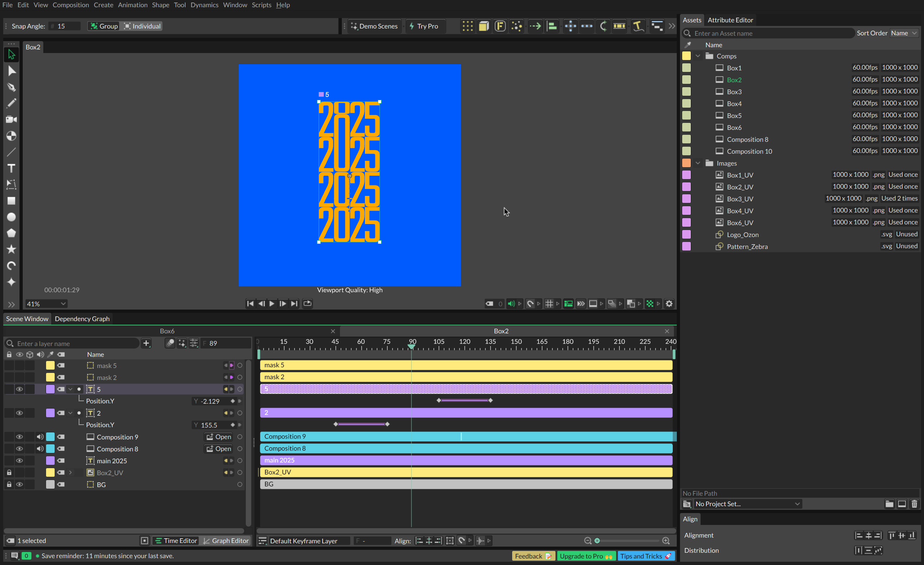Collapse the Comps folder in Assets
Image resolution: width=924 pixels, height=565 pixels.
tap(698, 56)
